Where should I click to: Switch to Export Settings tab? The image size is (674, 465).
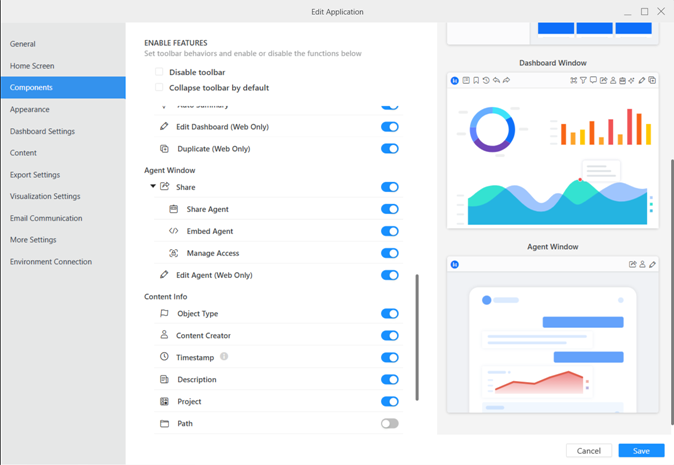35,175
